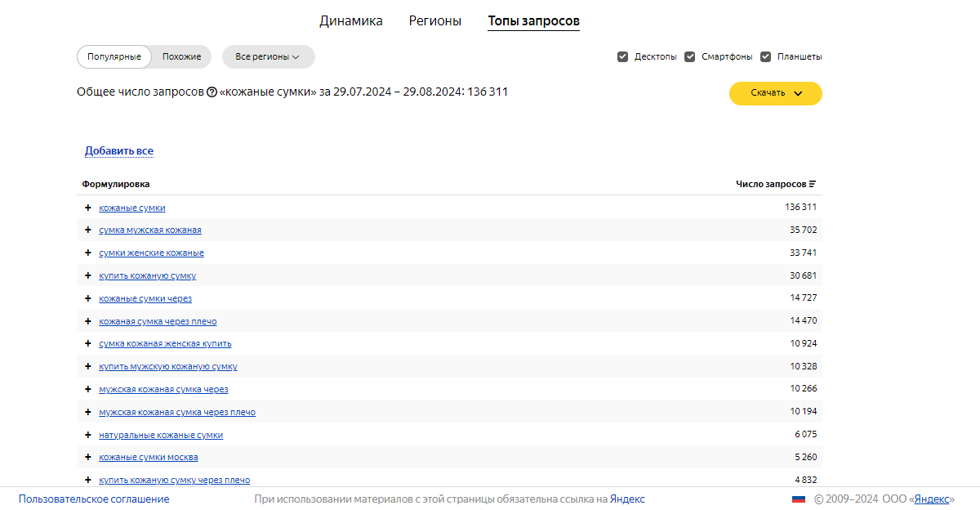This screenshot has height=510, width=980.
Task: Uncheck the 'Десктопы' checkbox
Action: click(x=623, y=57)
